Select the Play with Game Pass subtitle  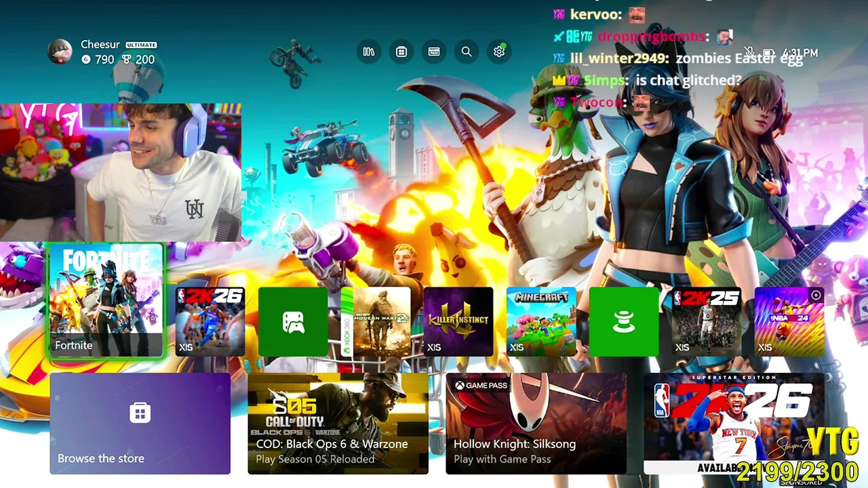[502, 459]
